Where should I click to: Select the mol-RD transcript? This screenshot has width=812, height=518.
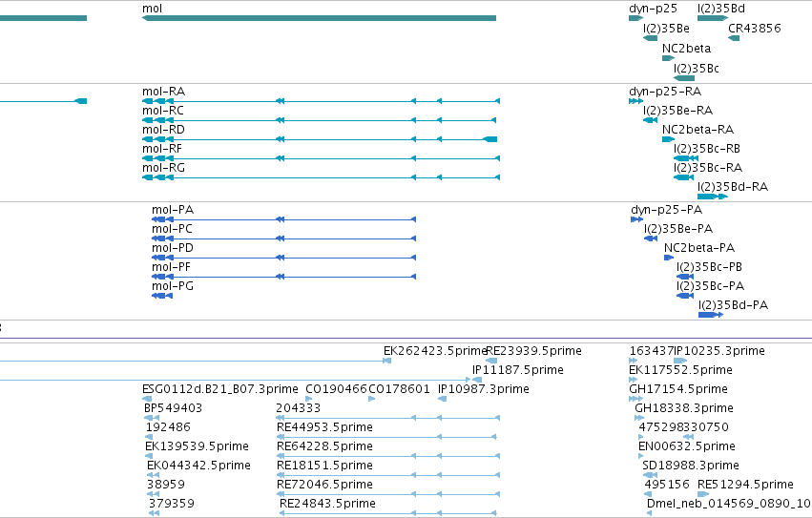pos(320,139)
